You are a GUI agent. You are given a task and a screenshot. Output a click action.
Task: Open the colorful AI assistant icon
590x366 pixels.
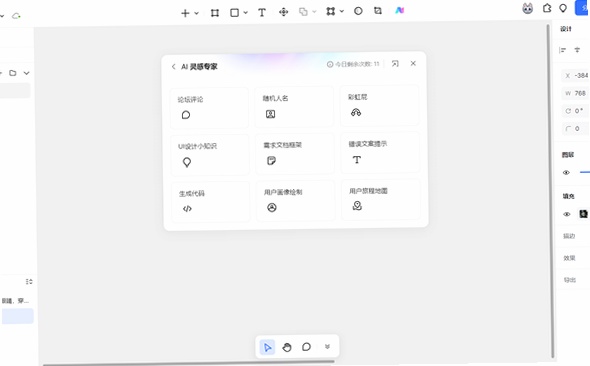[399, 10]
